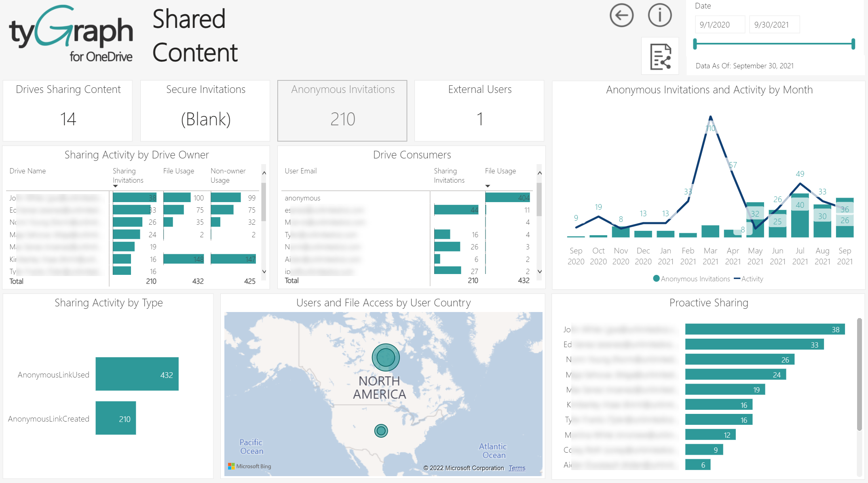Image resolution: width=868 pixels, height=483 pixels.
Task: Click the Microsoft Bing logo on map
Action: pyautogui.click(x=249, y=466)
